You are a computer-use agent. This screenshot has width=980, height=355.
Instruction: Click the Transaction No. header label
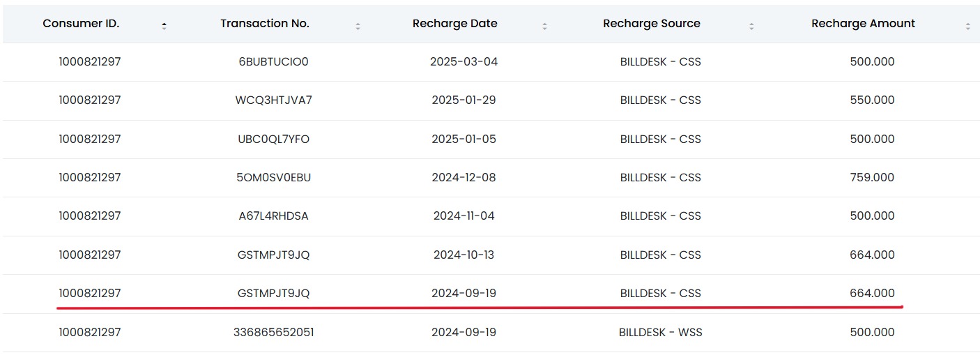click(x=265, y=23)
